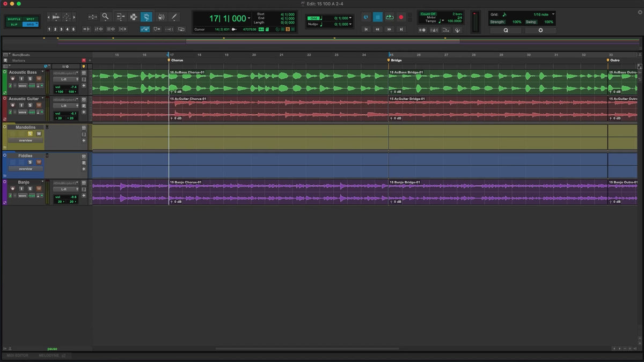Image resolution: width=644 pixels, height=362 pixels.
Task: Select the Zoomer magnifying glass tool
Action: click(105, 17)
